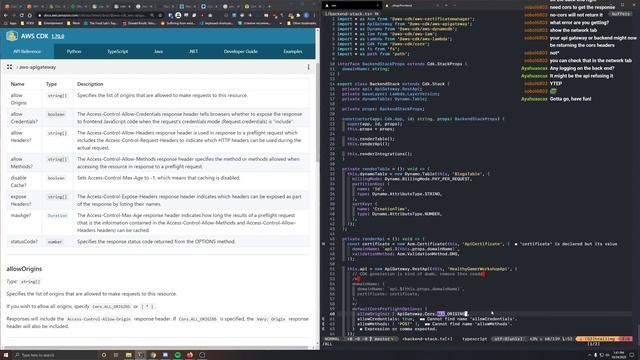Screen dimensions: 640x360
Task: Open a new browser tab
Action: (x=269, y=7)
